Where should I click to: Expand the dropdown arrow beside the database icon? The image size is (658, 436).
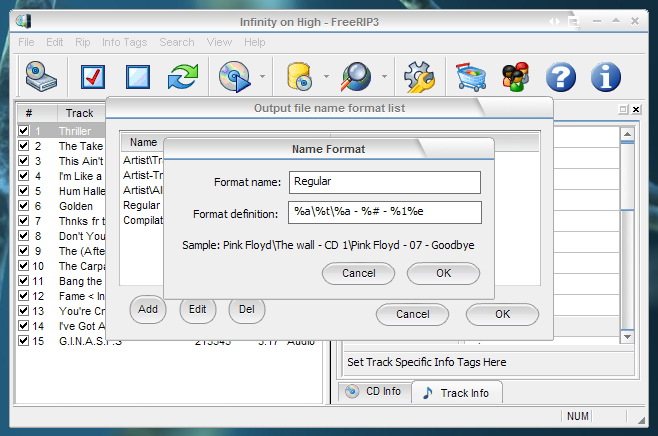click(326, 76)
